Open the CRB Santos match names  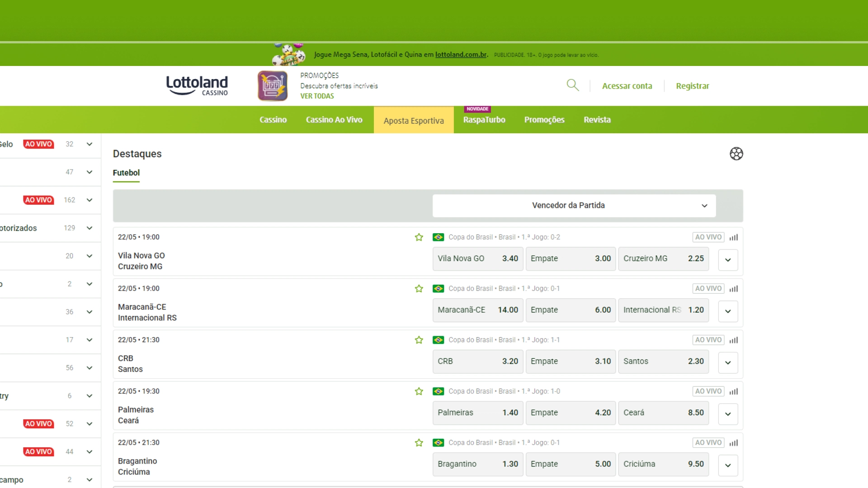(130, 364)
